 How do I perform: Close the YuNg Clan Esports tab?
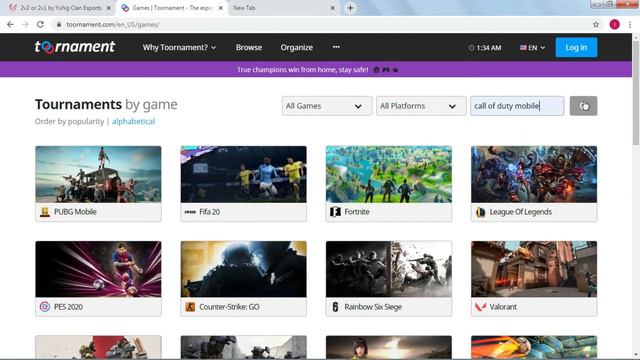(109, 8)
